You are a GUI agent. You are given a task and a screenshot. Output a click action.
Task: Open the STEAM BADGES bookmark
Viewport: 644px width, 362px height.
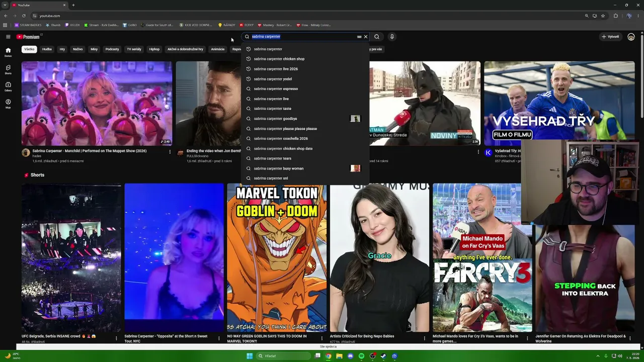(x=28, y=25)
